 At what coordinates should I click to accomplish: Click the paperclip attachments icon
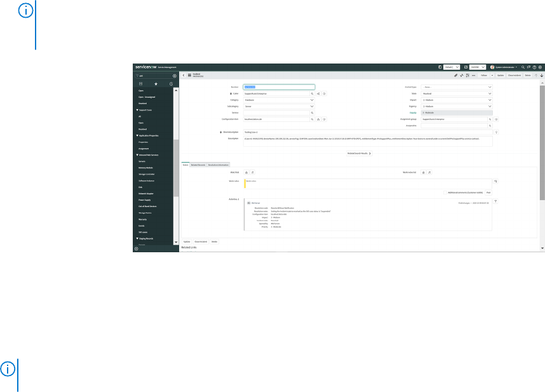(455, 76)
